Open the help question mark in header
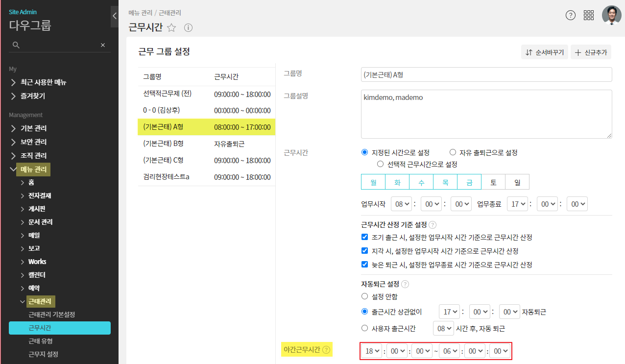The height and width of the screenshot is (364, 625). click(570, 15)
